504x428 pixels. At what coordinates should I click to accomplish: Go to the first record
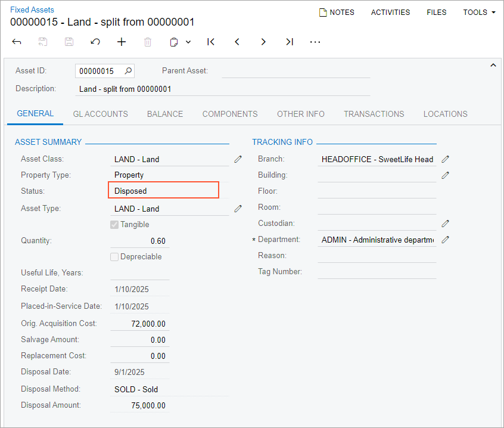[211, 42]
